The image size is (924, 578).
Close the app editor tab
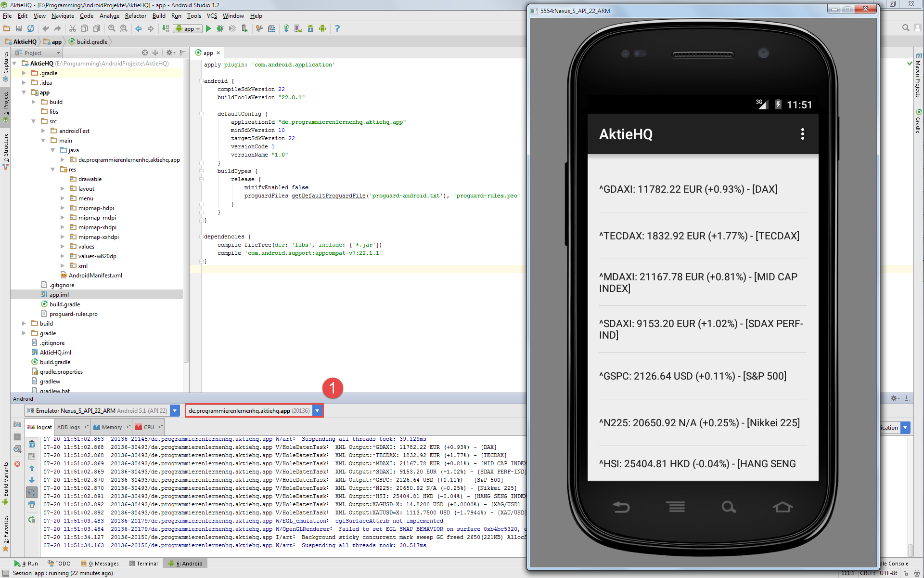pos(218,53)
